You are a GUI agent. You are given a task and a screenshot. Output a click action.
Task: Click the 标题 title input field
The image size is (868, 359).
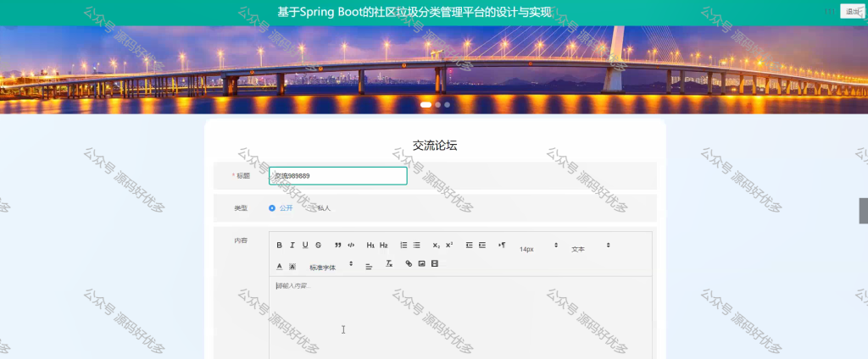338,176
